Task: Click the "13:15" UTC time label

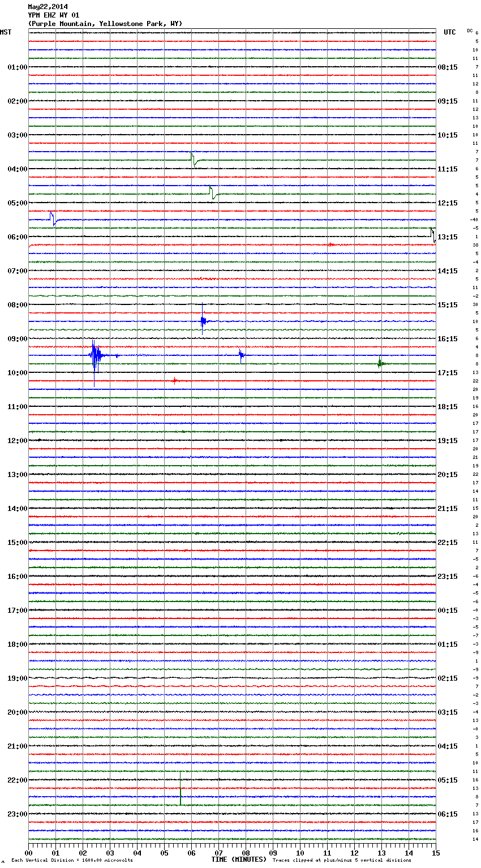Action: tap(448, 237)
